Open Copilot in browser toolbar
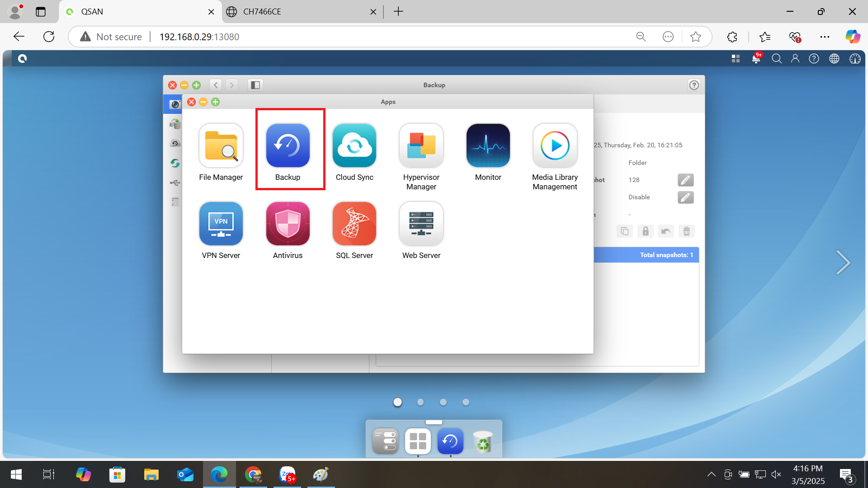Screen dimensions: 868x488 [x=853, y=37]
